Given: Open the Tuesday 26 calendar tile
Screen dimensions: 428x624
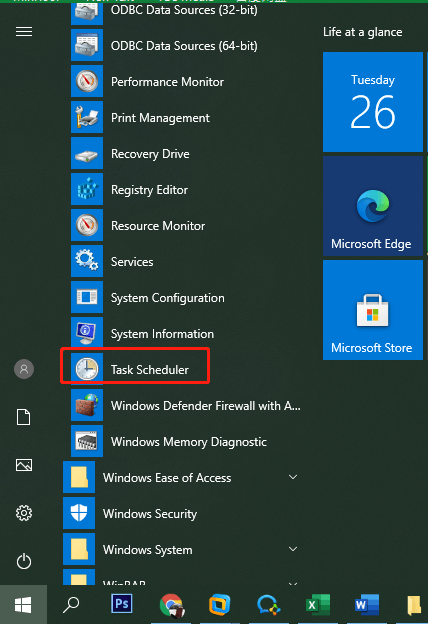Looking at the screenshot, I should 373,102.
